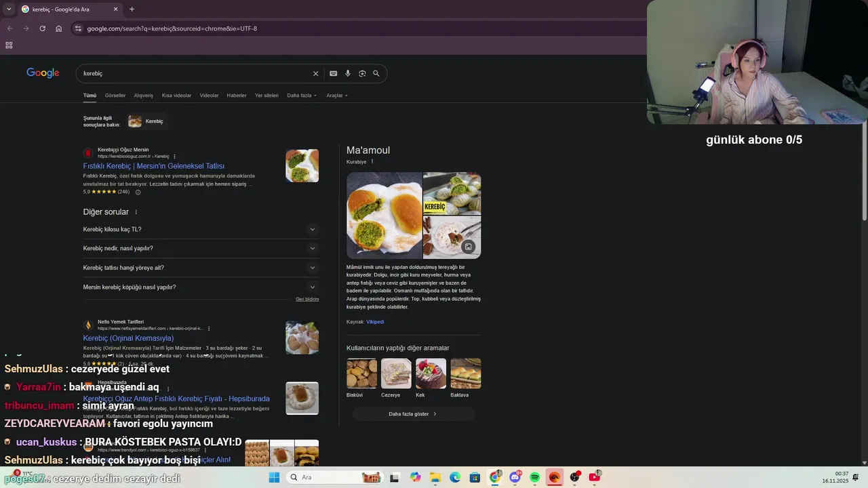Open Microsoft Edge from taskbar
Screen dimensions: 868x488
(x=455, y=477)
